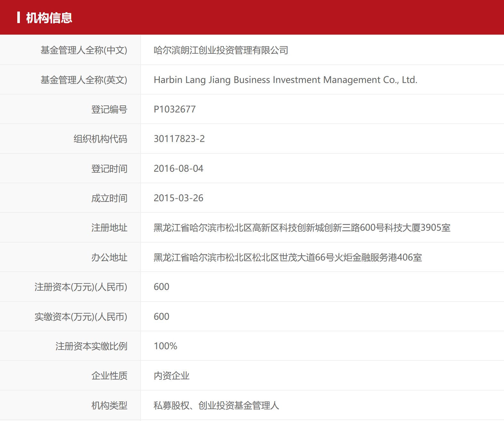Select enterprise nature value 内资企业

click(172, 376)
